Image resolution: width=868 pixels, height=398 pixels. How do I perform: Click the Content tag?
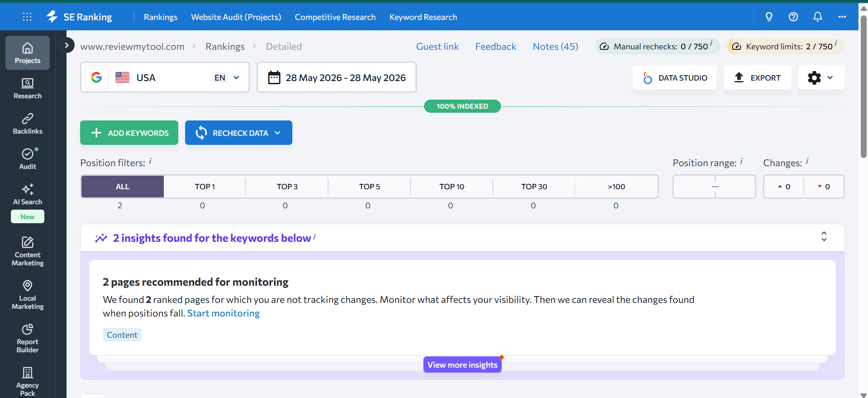(122, 335)
